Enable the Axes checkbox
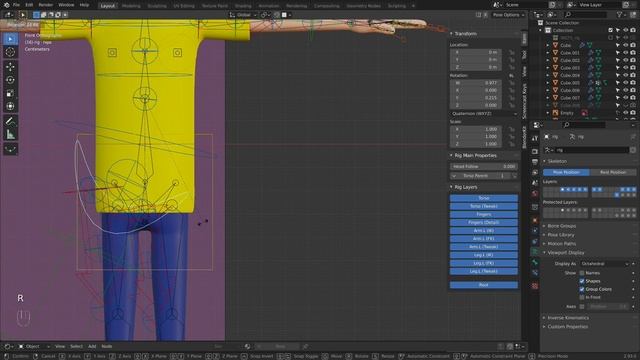The image size is (640, 360). point(582,306)
